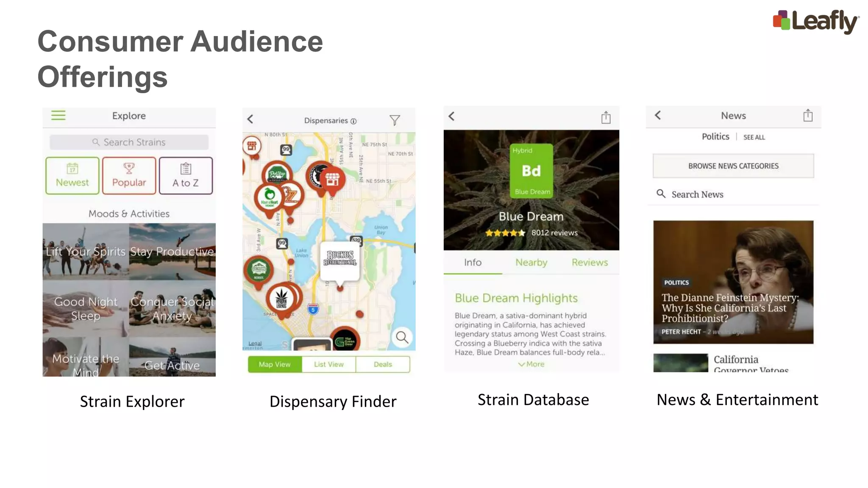Viewport: 868px width, 488px height.
Task: Open the Stay Productive mood tile
Action: point(172,252)
